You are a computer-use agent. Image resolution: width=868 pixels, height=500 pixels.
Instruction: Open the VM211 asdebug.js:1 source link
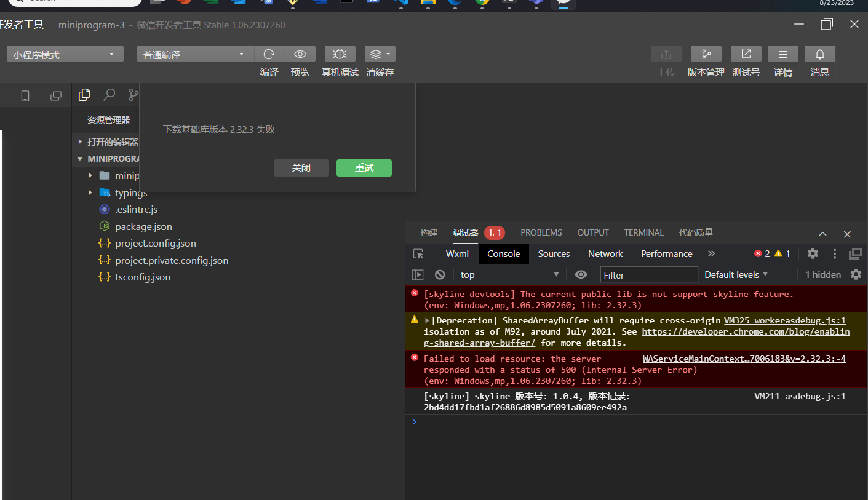(800, 396)
